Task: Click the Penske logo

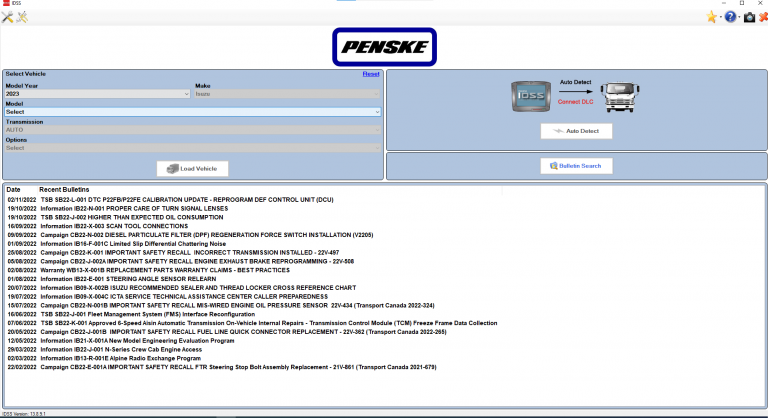Action: point(384,47)
